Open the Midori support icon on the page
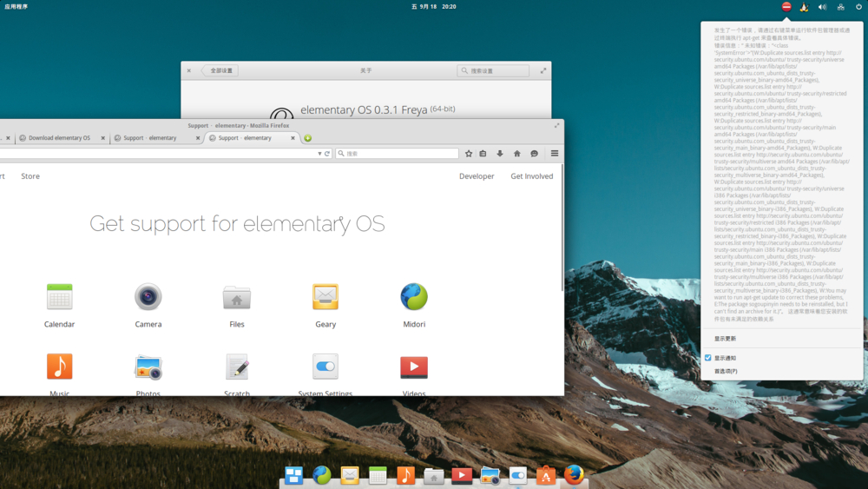 [x=414, y=297]
